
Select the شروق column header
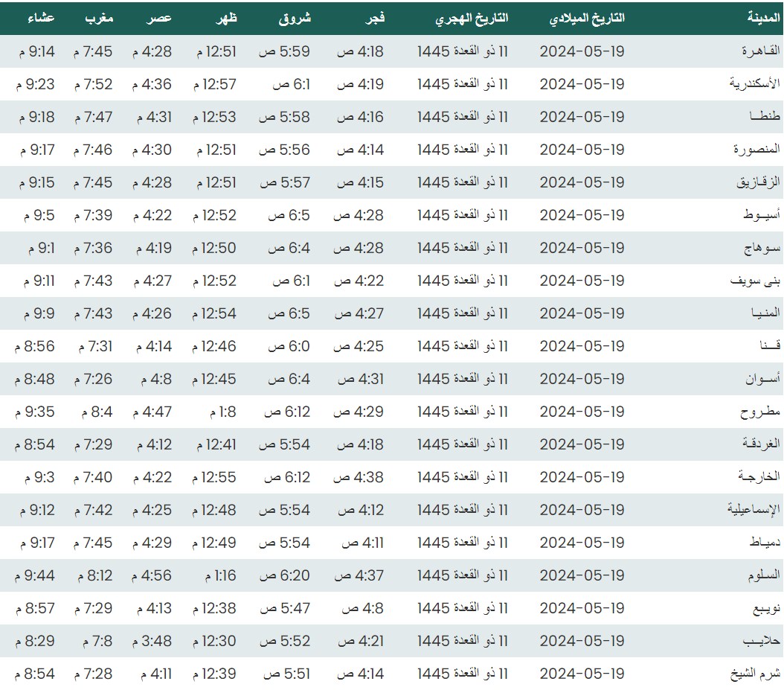298,18
